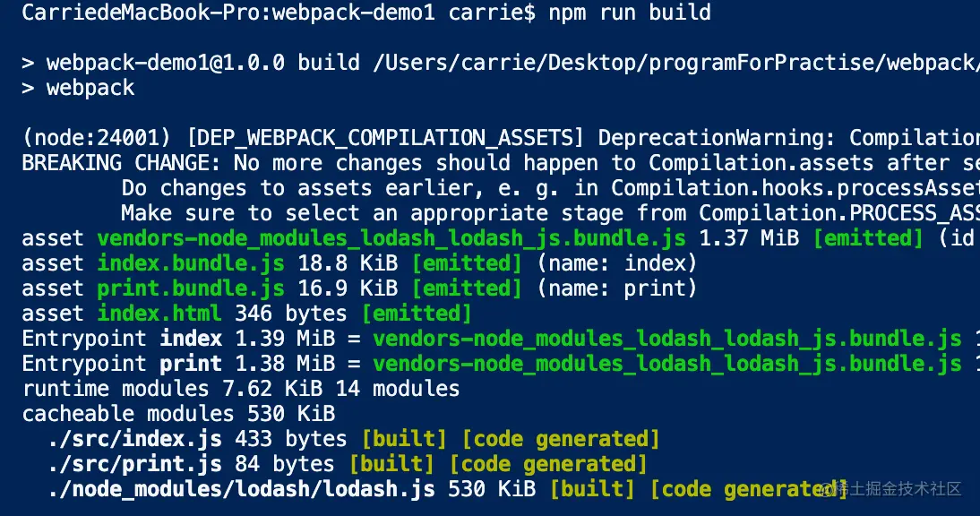Click the 'Entrypoint index' label

click(x=122, y=339)
